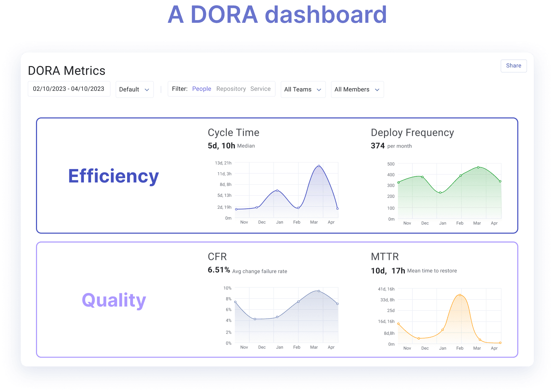Click the Mar peak point on CFR chart
The width and height of the screenshot is (553, 392).
click(x=319, y=291)
